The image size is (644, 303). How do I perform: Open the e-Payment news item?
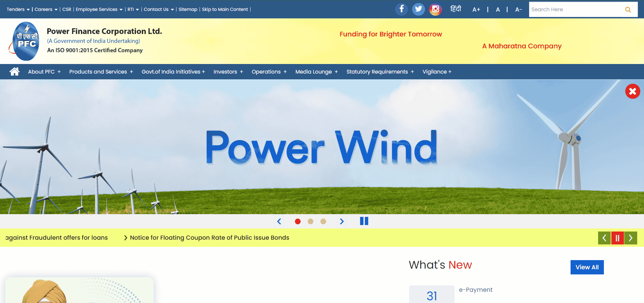pyautogui.click(x=475, y=290)
